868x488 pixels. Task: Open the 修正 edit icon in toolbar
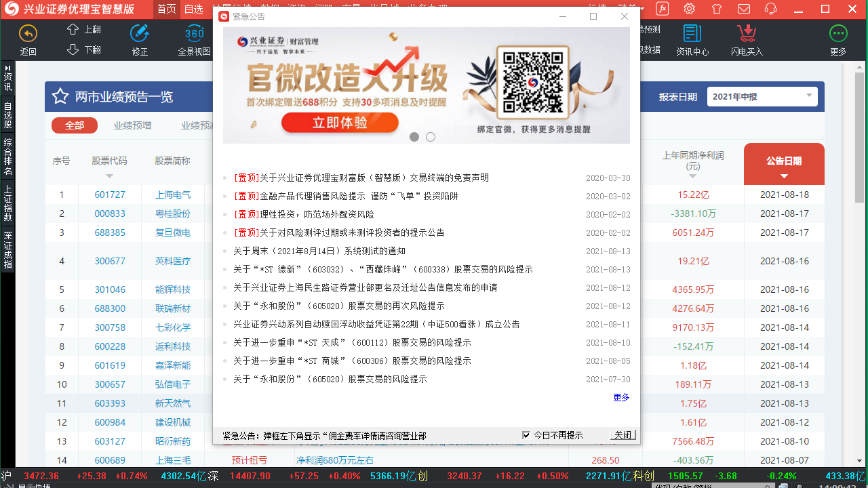click(139, 33)
